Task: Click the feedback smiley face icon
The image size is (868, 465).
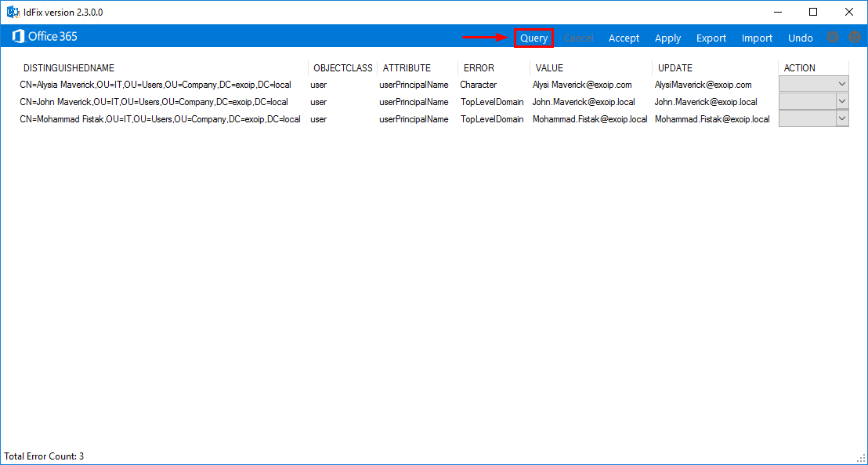Action: click(855, 37)
